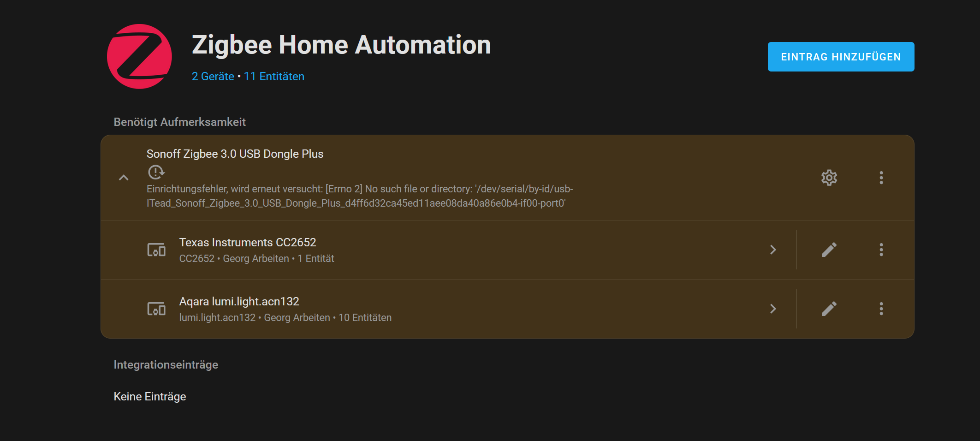Image resolution: width=980 pixels, height=441 pixels.
Task: Click device icon beside Texas Instruments CC2652
Action: tap(156, 250)
